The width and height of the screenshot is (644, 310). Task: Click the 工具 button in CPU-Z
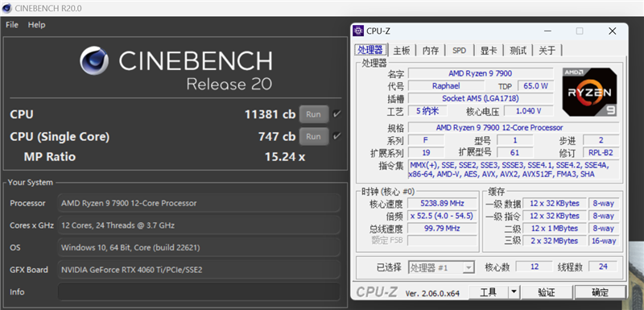tap(489, 292)
